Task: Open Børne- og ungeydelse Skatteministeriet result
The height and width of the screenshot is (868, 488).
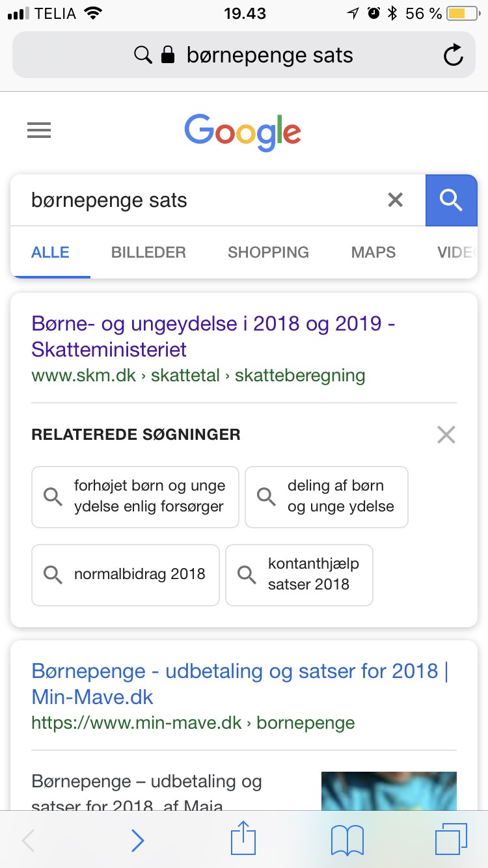Action: [x=213, y=336]
